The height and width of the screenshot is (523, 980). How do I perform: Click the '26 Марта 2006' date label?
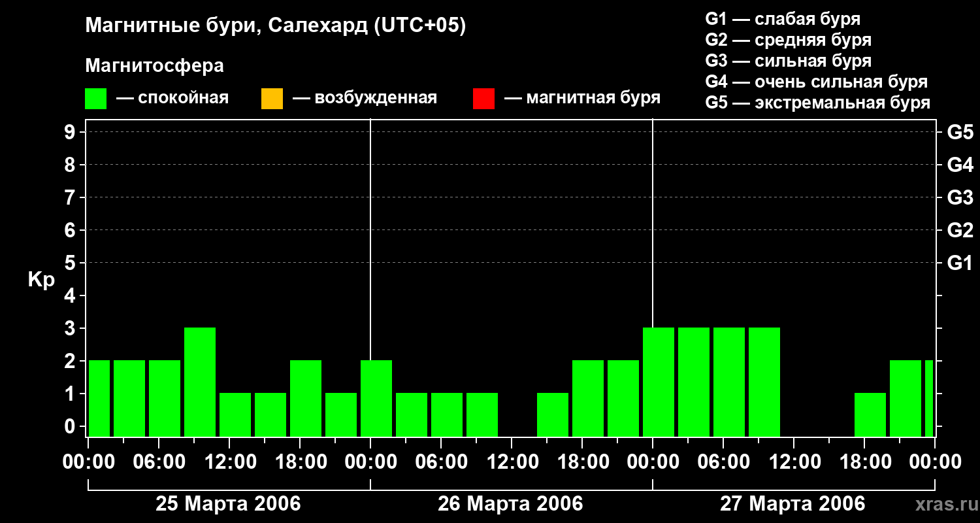point(510,504)
